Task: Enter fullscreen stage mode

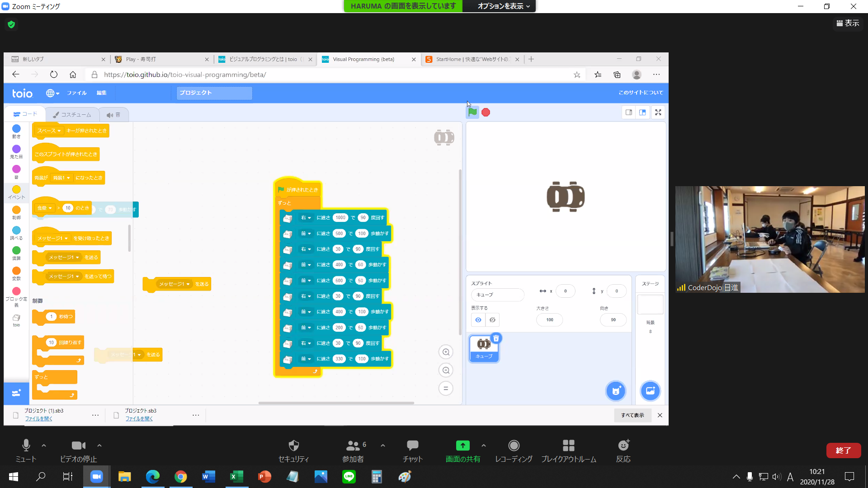Action: click(658, 113)
